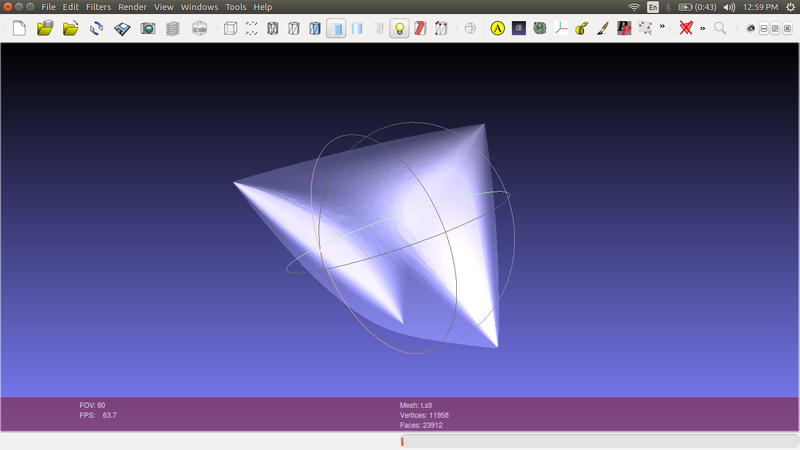The image size is (800, 450).
Task: Select the vertex selection points tool
Action: pyautogui.click(x=645, y=28)
